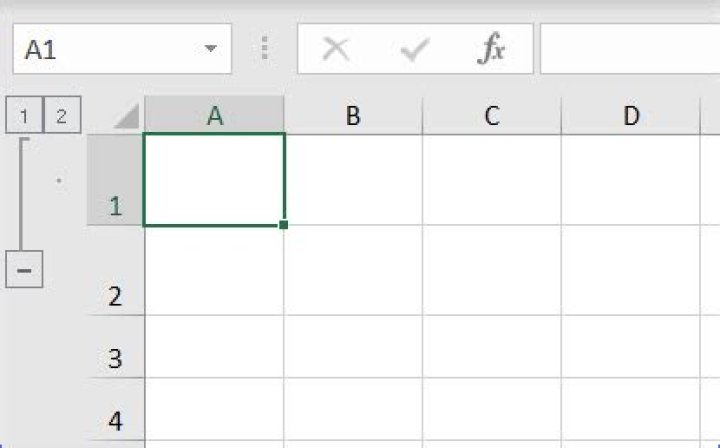This screenshot has width=720, height=448.
Task: Show outline level 2 rows
Action: (61, 116)
